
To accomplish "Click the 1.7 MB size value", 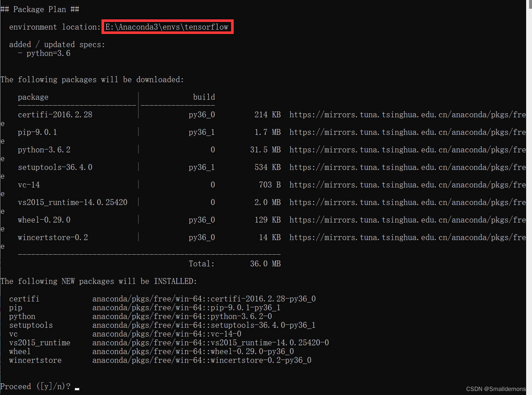I will [268, 132].
